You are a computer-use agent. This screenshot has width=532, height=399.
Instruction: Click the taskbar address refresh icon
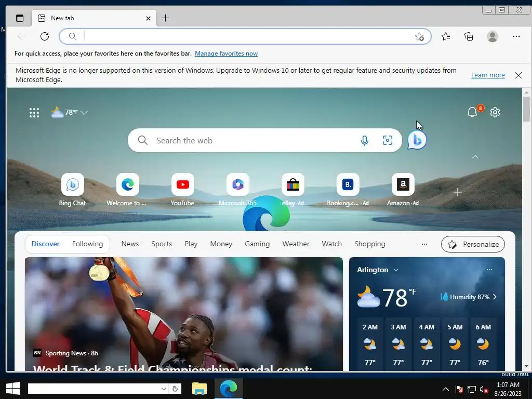175,389
